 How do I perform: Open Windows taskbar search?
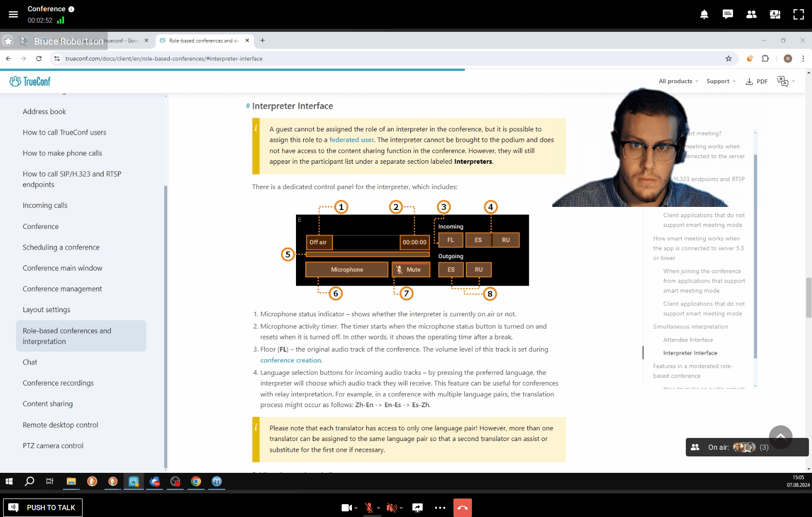pyautogui.click(x=29, y=482)
